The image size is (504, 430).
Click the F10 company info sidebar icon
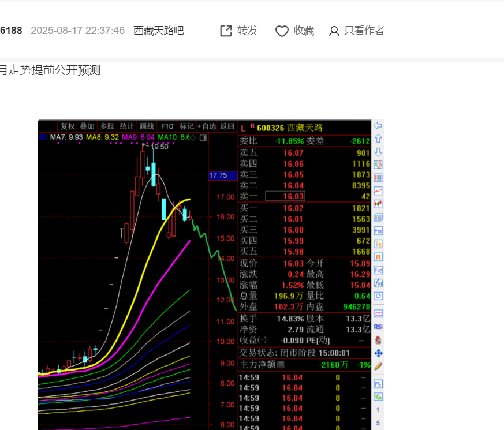[x=378, y=231]
